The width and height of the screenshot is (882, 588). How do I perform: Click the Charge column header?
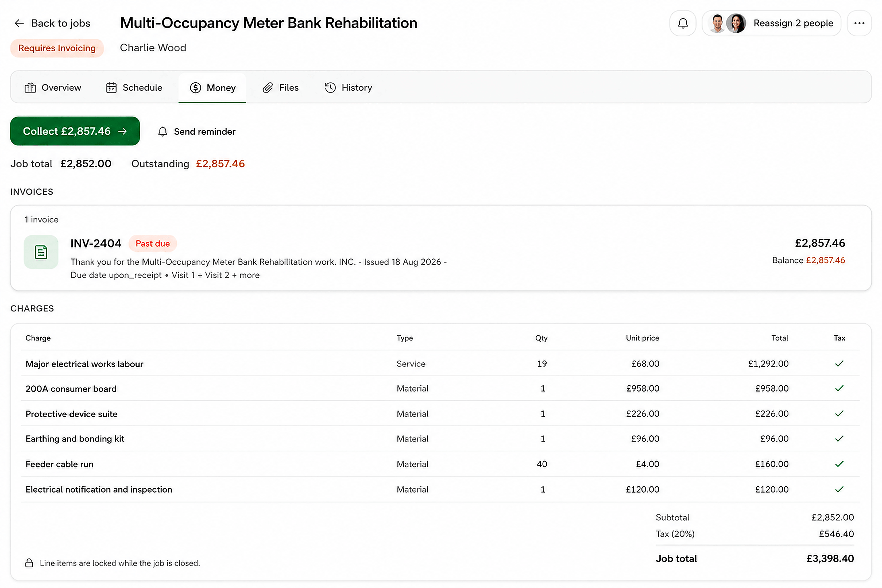point(38,338)
